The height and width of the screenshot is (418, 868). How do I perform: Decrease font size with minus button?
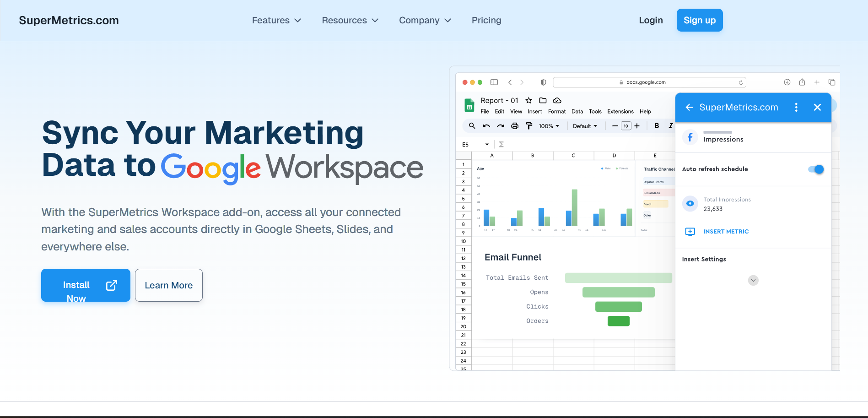(615, 126)
